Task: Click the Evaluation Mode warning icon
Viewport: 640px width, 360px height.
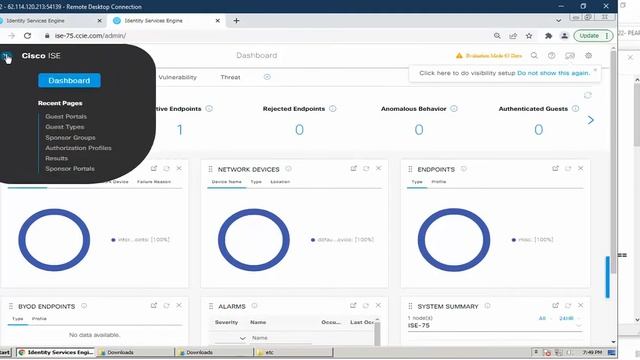Action: pos(459,56)
